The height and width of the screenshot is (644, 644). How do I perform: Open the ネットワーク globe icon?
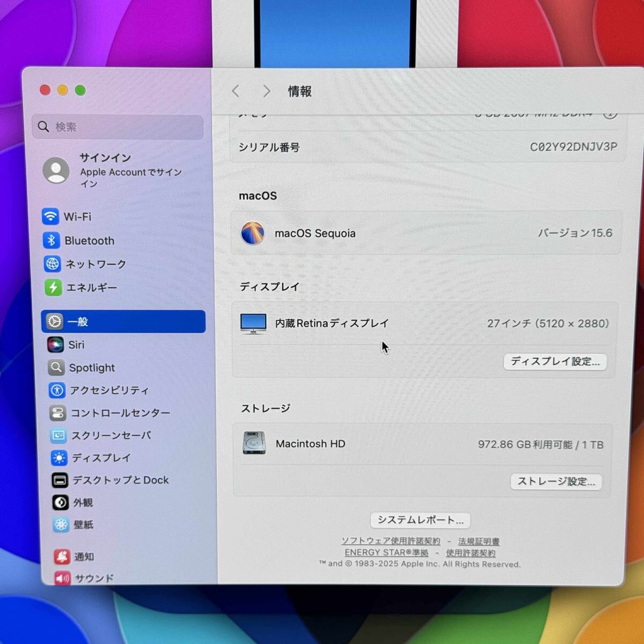pos(53,264)
